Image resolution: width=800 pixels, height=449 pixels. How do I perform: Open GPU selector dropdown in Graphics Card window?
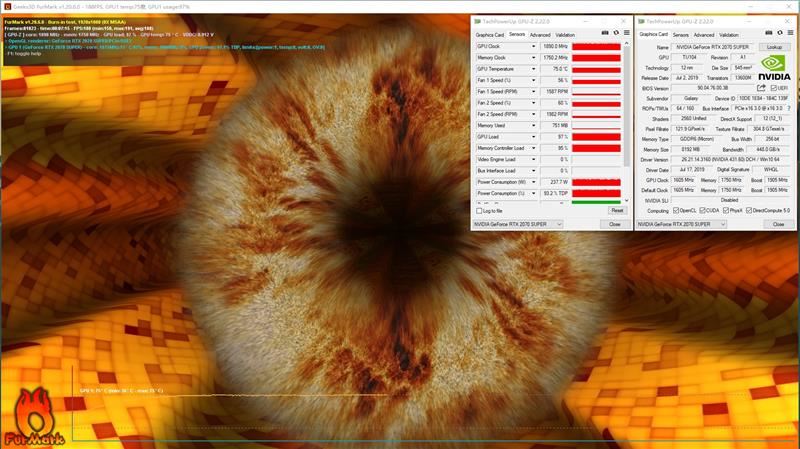(681, 224)
